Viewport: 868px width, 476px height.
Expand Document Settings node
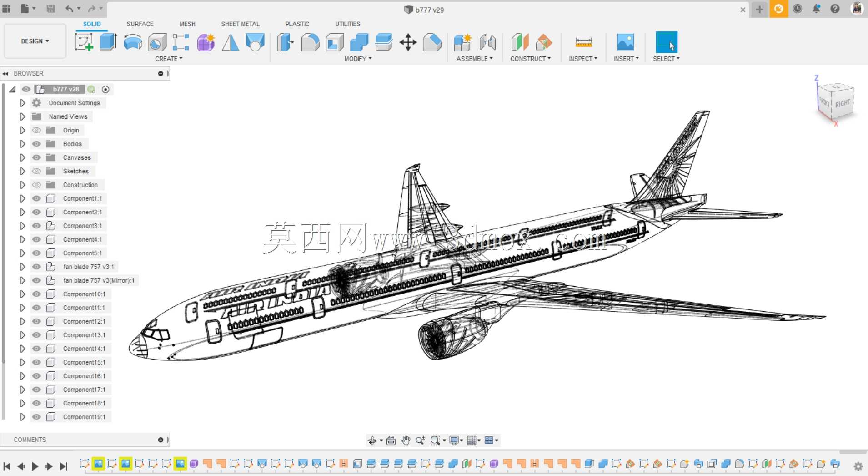tap(22, 103)
